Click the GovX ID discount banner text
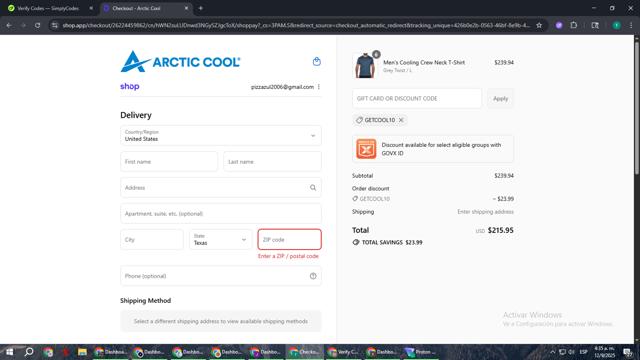 click(441, 149)
